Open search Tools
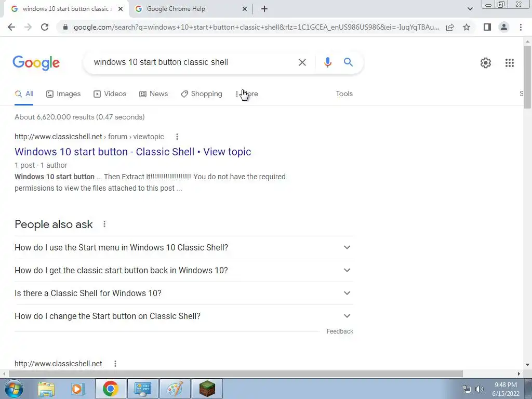 point(344,94)
